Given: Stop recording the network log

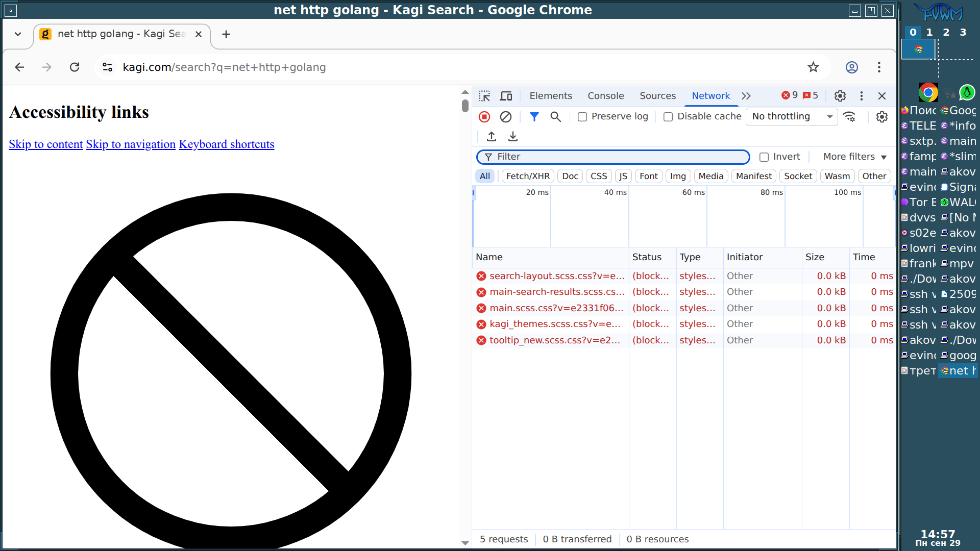Looking at the screenshot, I should coord(484,117).
